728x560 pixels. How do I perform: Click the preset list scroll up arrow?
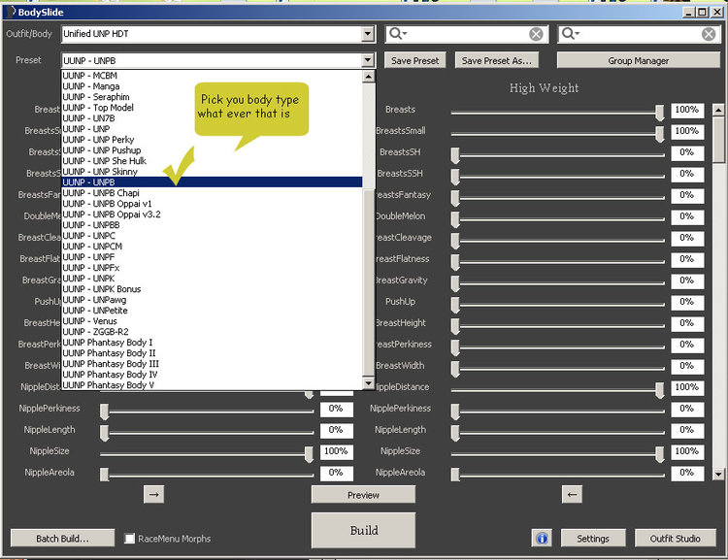pos(368,76)
